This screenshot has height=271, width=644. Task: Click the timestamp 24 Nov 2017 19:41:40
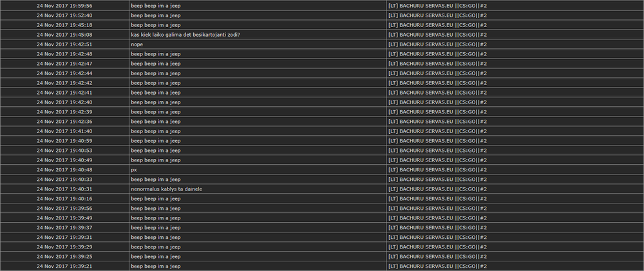(64, 131)
